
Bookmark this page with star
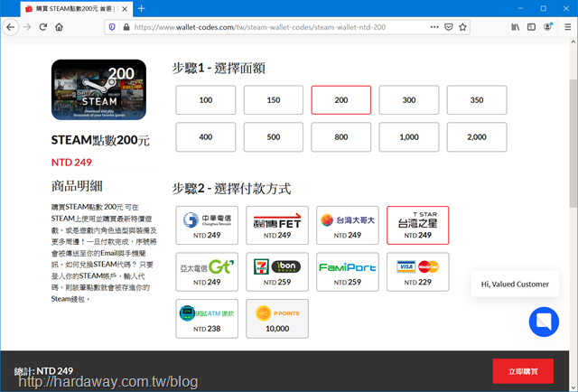click(x=462, y=27)
